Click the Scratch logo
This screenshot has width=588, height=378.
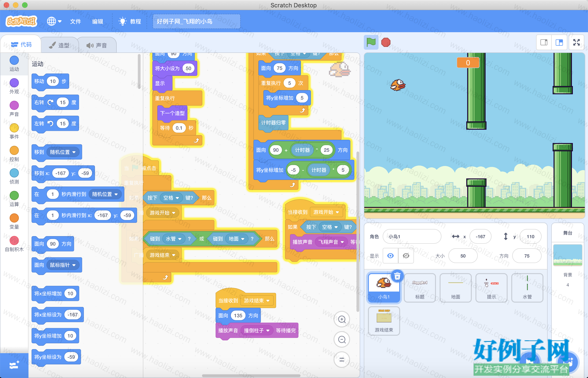click(x=21, y=21)
